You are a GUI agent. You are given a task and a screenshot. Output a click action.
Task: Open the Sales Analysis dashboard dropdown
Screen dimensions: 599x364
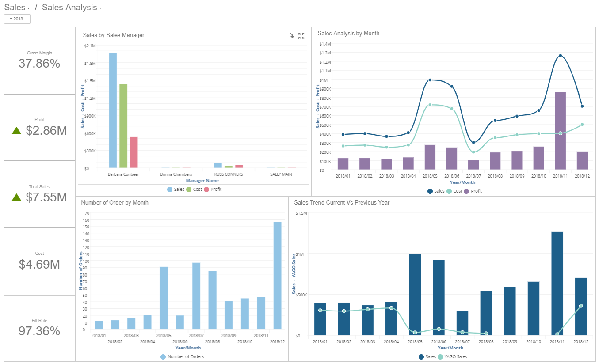click(99, 7)
